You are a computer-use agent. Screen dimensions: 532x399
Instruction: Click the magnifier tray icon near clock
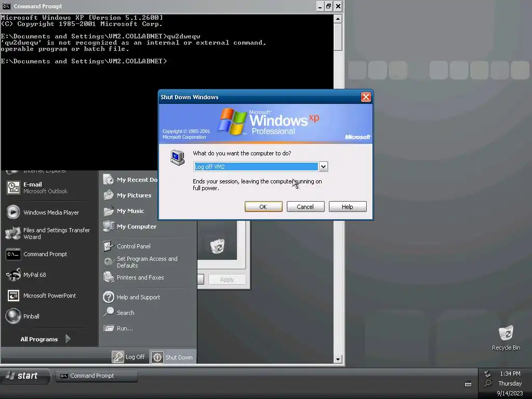[x=488, y=384]
